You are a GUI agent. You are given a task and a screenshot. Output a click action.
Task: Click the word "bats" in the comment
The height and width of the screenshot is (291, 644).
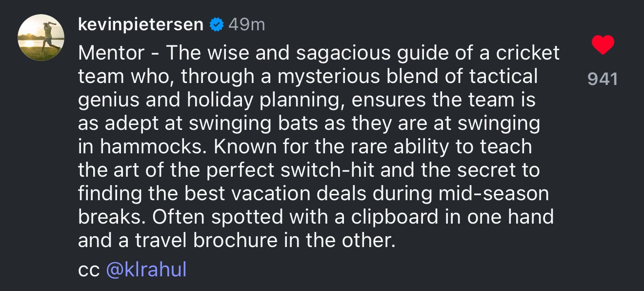pos(305,124)
